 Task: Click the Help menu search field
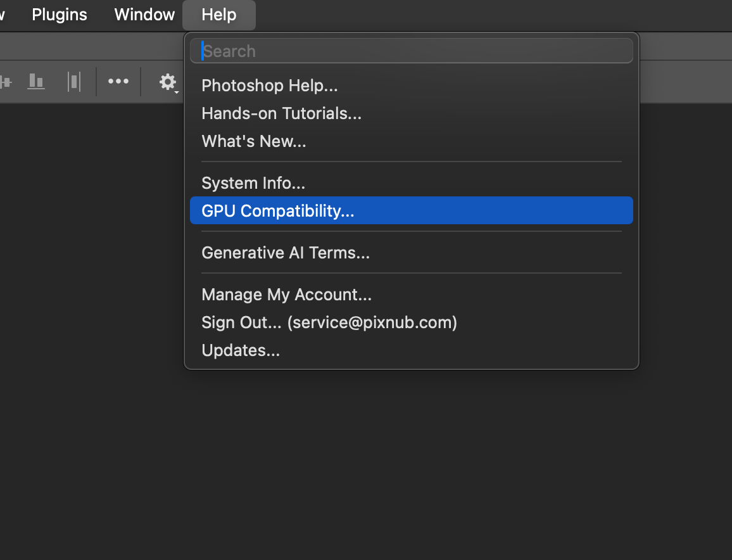(x=412, y=51)
